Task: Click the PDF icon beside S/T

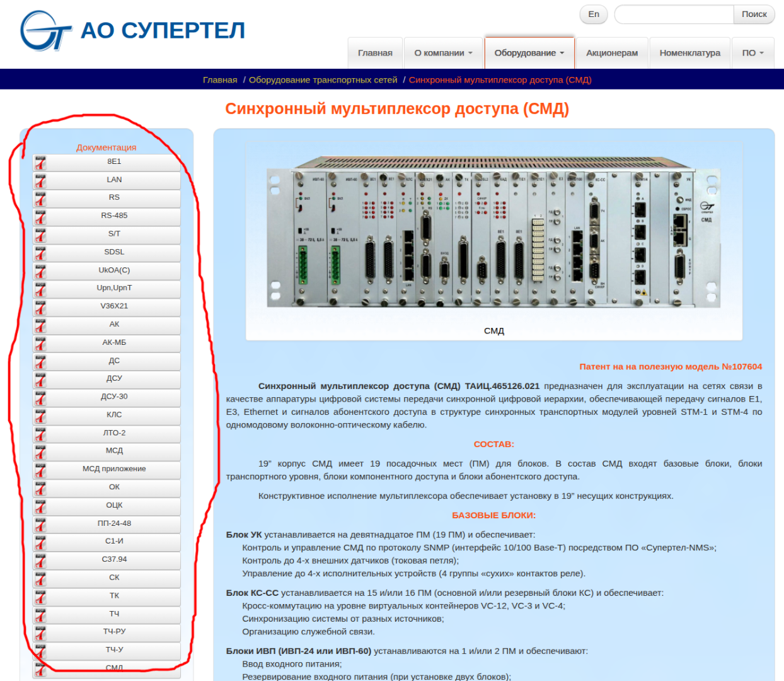Action: (40, 235)
